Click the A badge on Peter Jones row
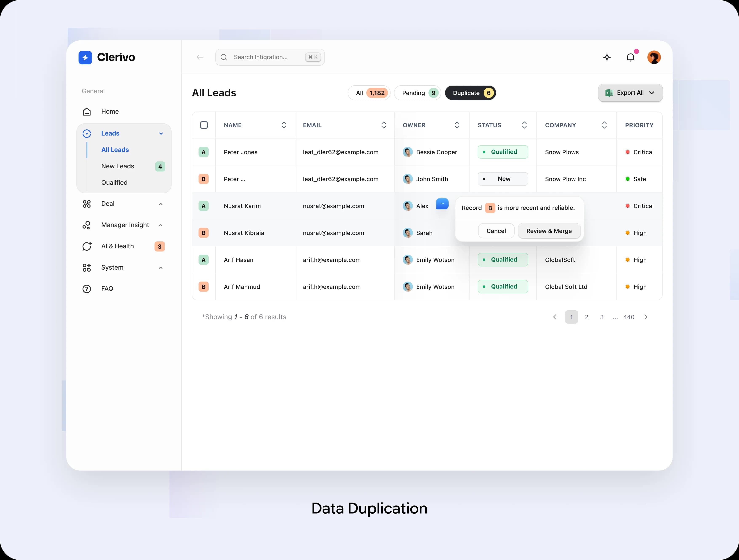 (x=203, y=152)
